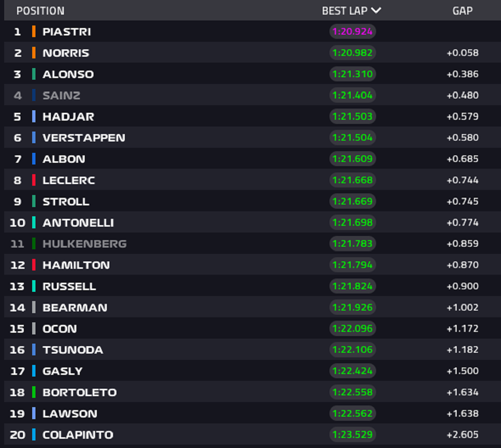Click Colapinto's 1:23.529 lap time badge
This screenshot has width=501, height=448.
[352, 435]
